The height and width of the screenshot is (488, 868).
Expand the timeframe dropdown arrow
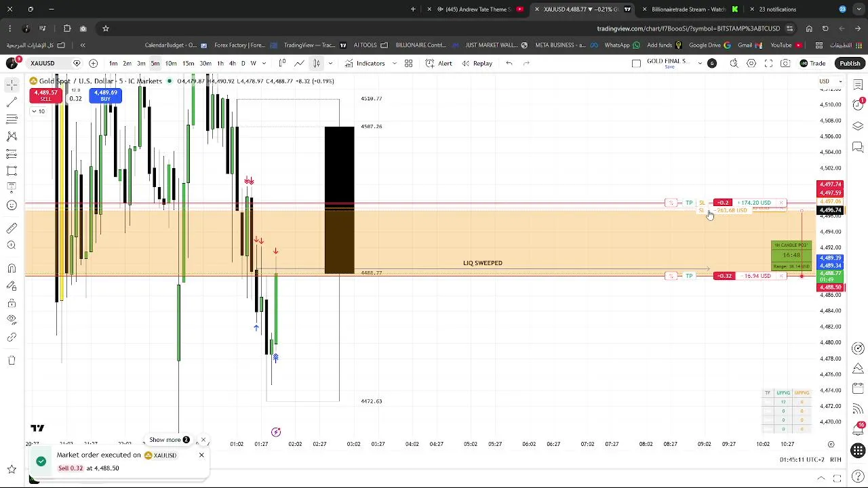(x=264, y=63)
